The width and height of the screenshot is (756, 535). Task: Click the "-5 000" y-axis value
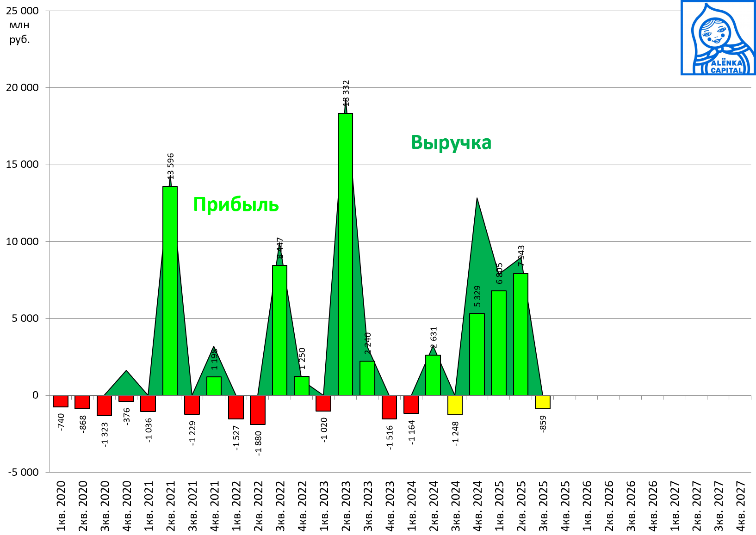[x=22, y=472]
